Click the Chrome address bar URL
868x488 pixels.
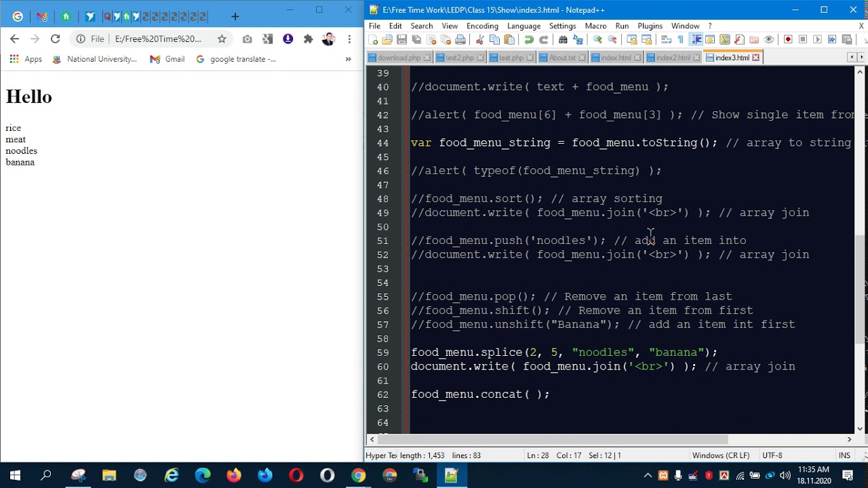point(158,39)
